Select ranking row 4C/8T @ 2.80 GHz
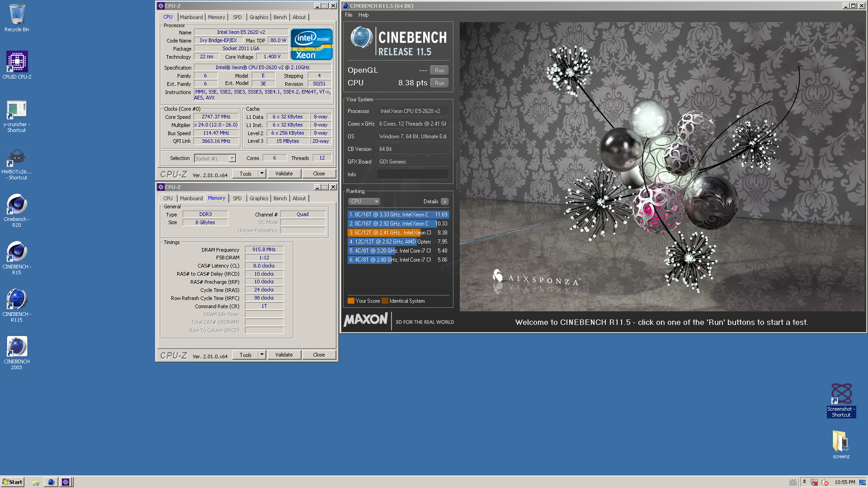The height and width of the screenshot is (488, 868). click(398, 260)
